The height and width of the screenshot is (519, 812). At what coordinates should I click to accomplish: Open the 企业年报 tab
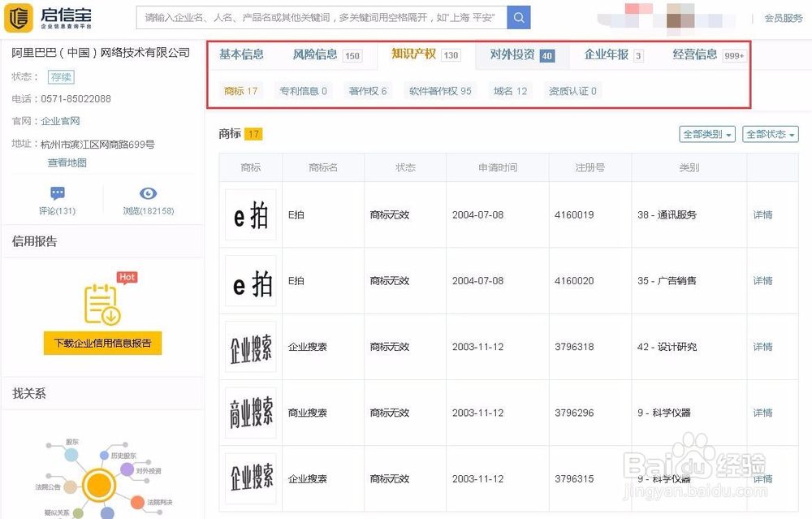click(x=614, y=55)
